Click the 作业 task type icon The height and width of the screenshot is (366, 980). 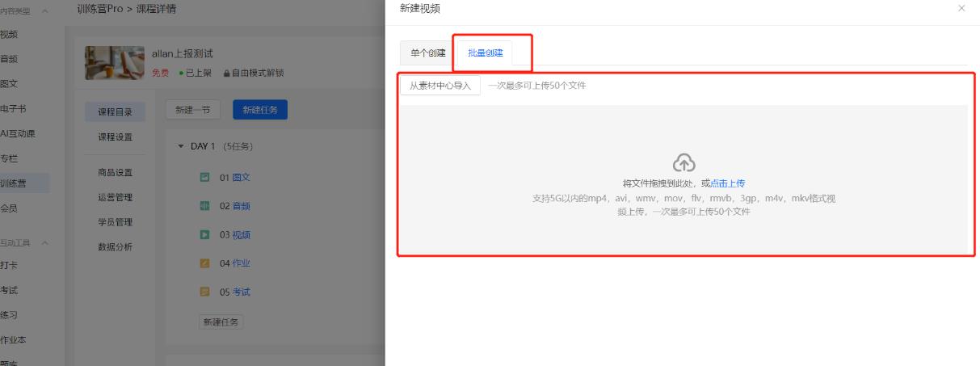(x=205, y=263)
